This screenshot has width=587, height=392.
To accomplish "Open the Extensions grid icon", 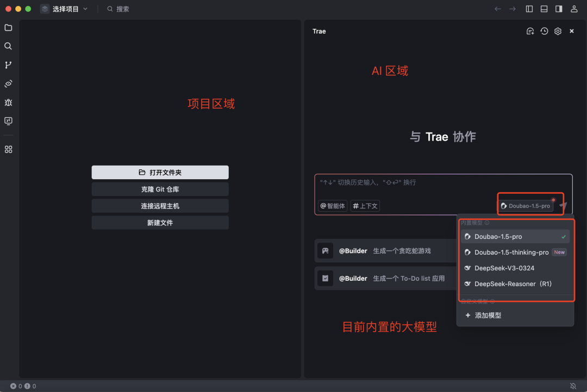I will pyautogui.click(x=8, y=149).
